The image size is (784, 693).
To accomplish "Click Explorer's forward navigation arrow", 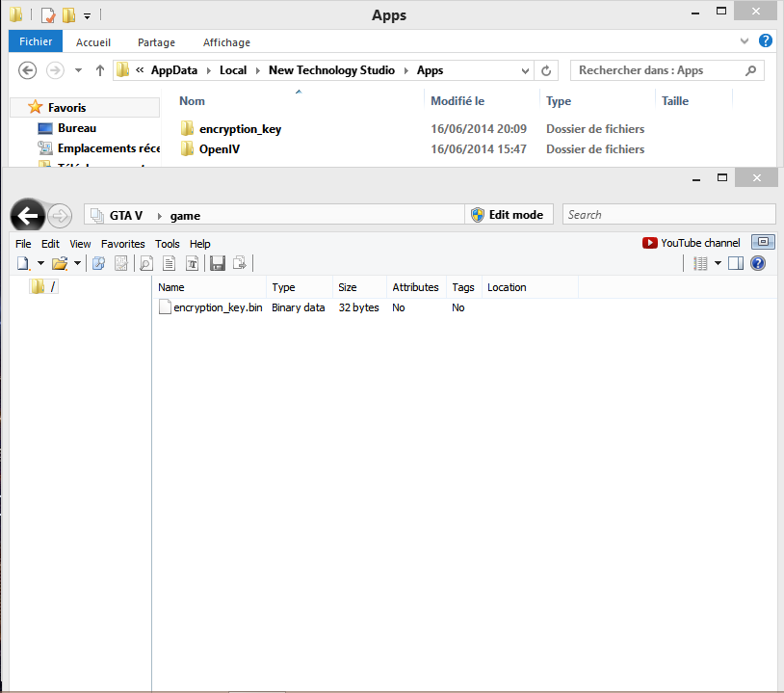I will point(55,70).
